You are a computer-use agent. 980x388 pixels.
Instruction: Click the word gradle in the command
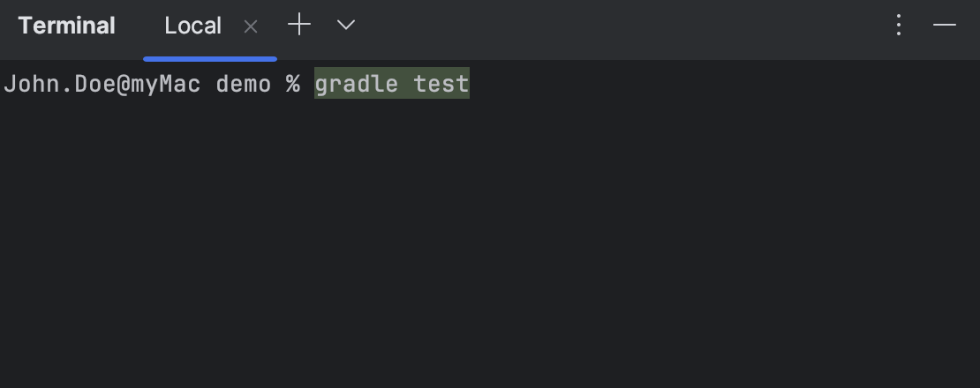coord(357,85)
